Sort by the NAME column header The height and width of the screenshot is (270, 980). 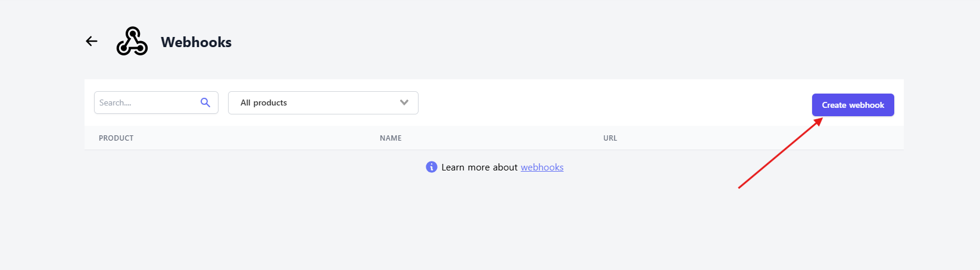391,138
